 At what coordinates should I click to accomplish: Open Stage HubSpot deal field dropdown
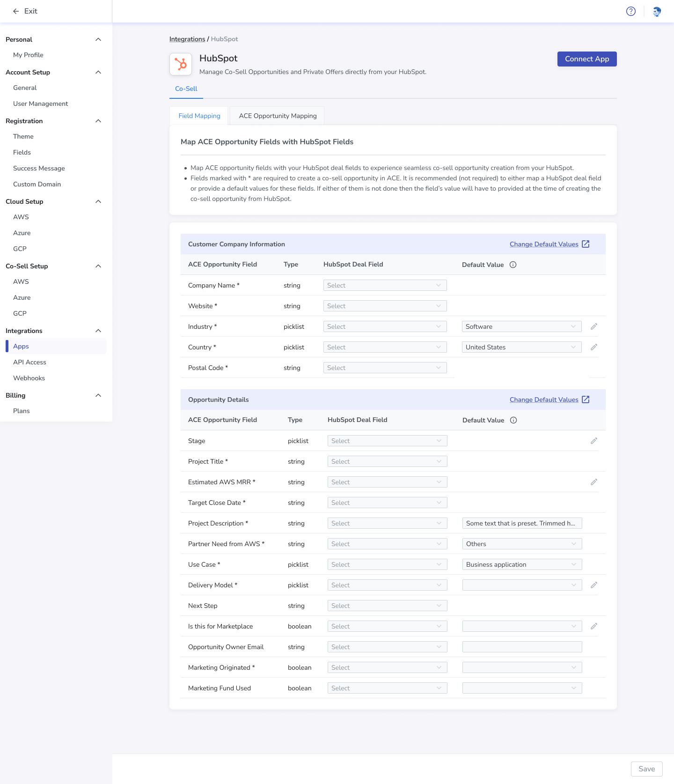click(x=387, y=441)
